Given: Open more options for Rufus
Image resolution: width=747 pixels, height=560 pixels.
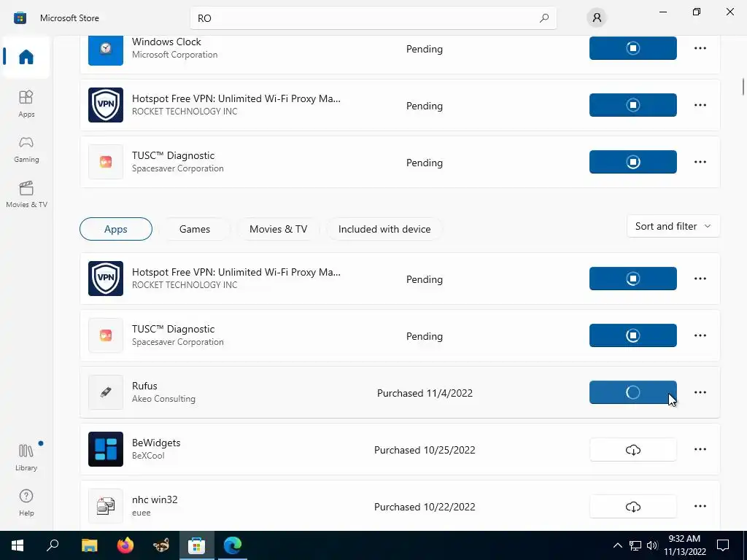Looking at the screenshot, I should pos(700,392).
